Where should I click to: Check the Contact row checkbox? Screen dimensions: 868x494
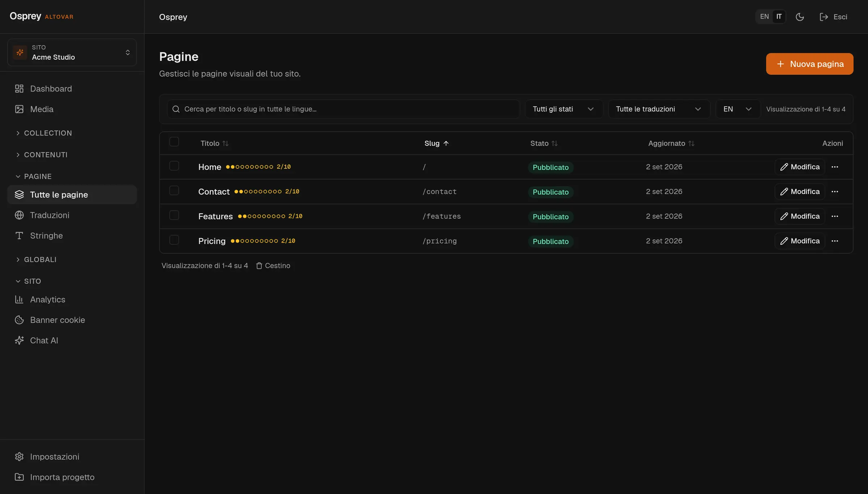point(174,190)
